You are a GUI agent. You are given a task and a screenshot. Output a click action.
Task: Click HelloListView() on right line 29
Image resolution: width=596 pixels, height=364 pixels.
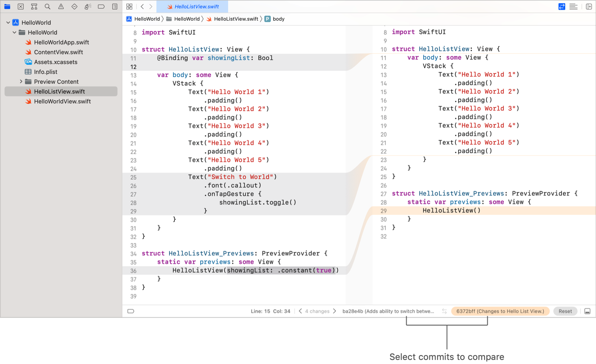pyautogui.click(x=451, y=211)
